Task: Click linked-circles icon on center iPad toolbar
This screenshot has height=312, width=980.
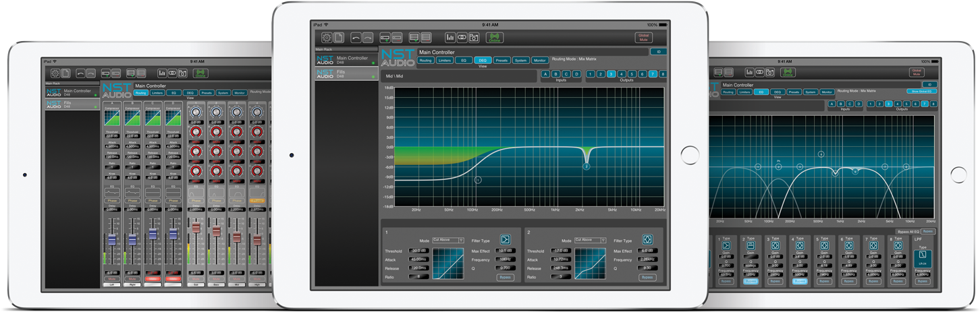Action: point(462,38)
